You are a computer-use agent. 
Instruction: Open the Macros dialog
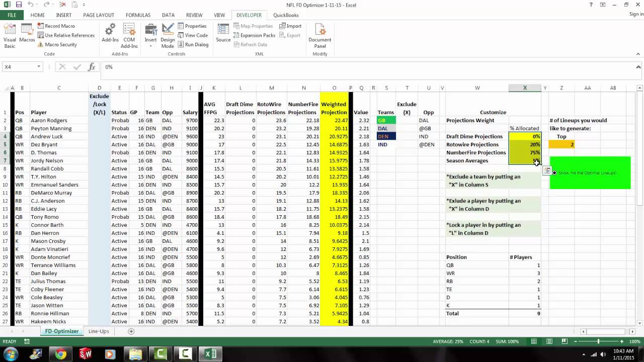pos(27,33)
